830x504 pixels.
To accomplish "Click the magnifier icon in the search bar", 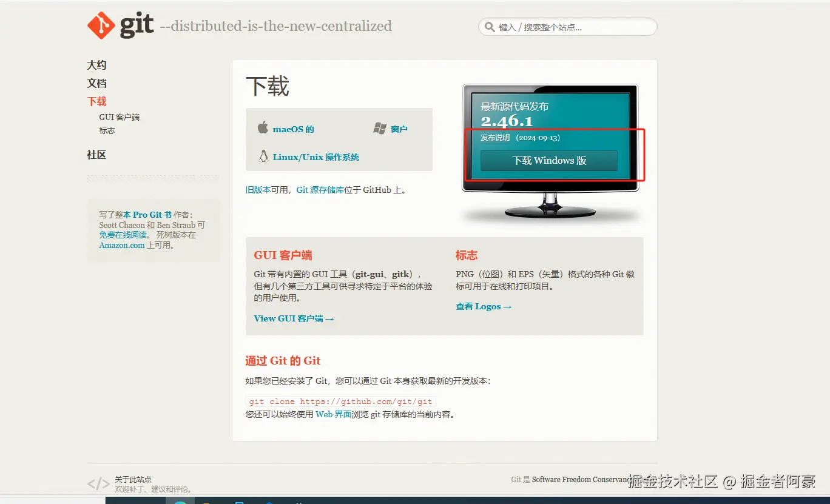I will 489,27.
